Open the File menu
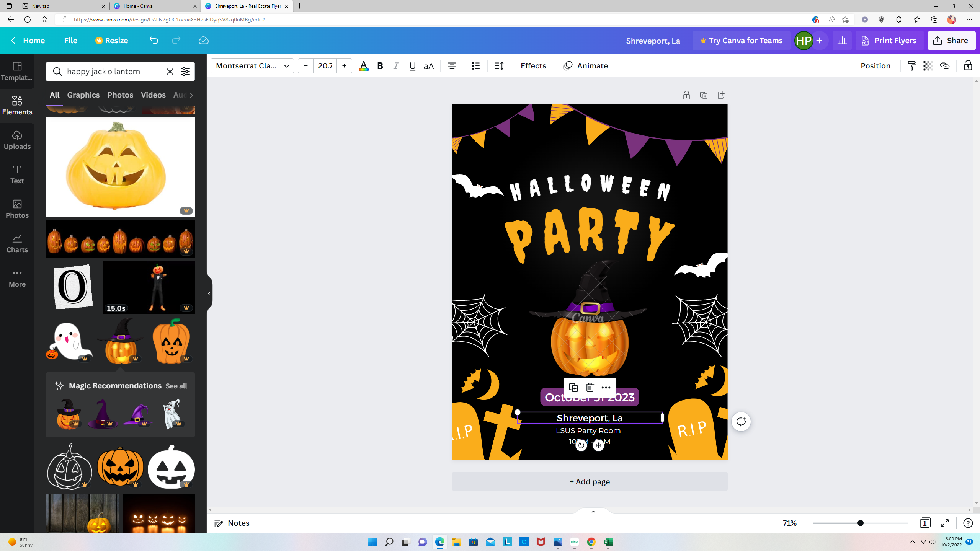980x551 pixels. (x=70, y=40)
